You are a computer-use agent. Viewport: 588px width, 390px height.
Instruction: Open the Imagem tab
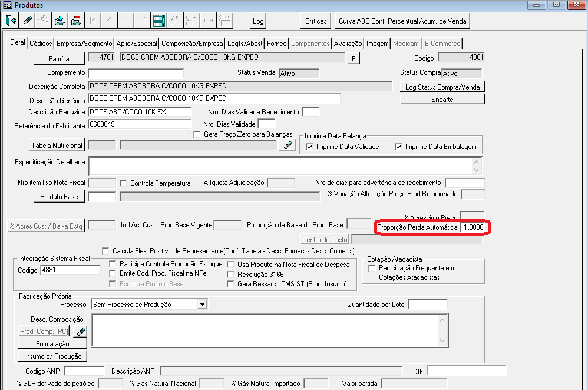[378, 44]
